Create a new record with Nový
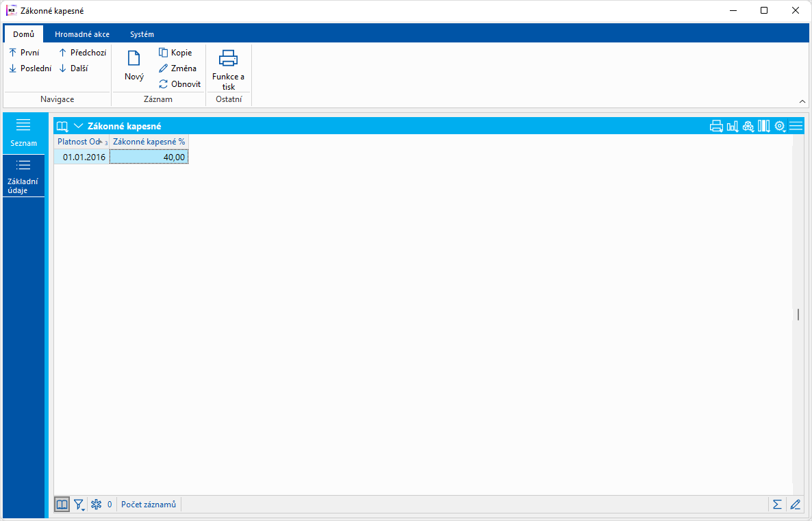This screenshot has height=521, width=812. (x=134, y=66)
